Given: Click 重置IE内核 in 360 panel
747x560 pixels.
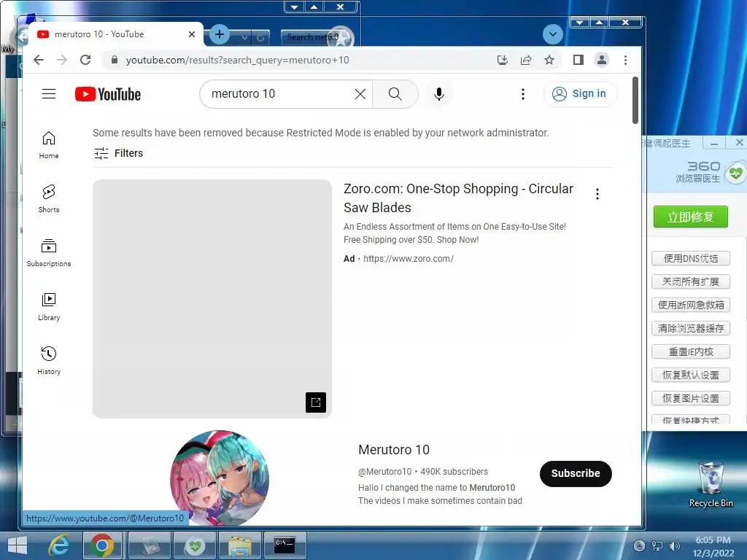Looking at the screenshot, I should point(690,352).
